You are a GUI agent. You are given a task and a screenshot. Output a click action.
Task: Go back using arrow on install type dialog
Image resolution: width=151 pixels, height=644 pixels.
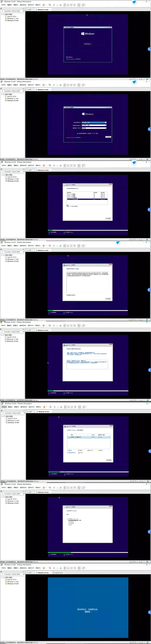pos(64,345)
